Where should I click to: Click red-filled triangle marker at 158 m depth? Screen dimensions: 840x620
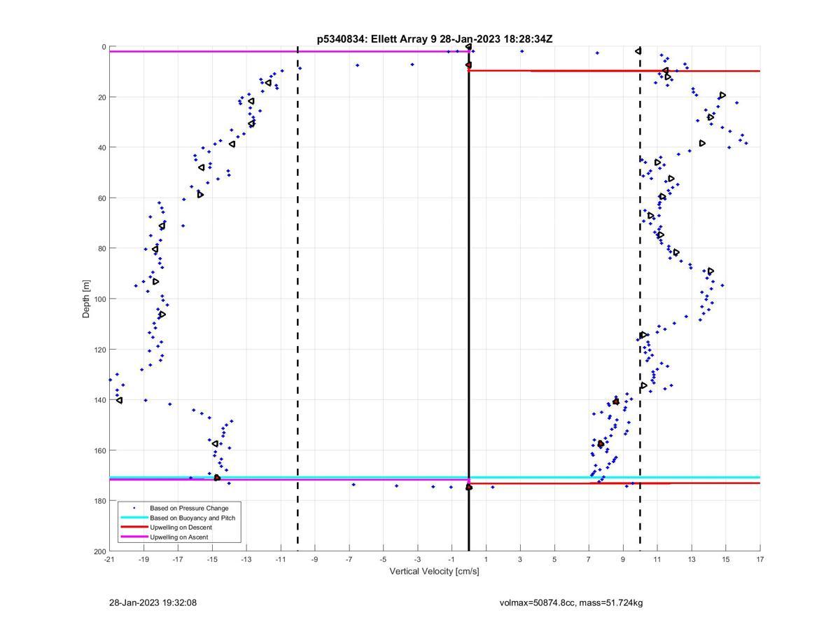point(601,444)
